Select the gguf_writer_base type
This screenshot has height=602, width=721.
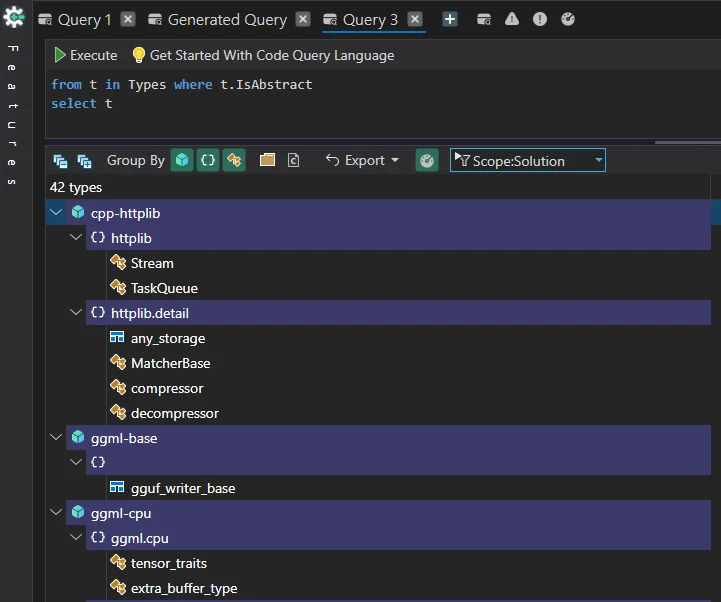183,488
